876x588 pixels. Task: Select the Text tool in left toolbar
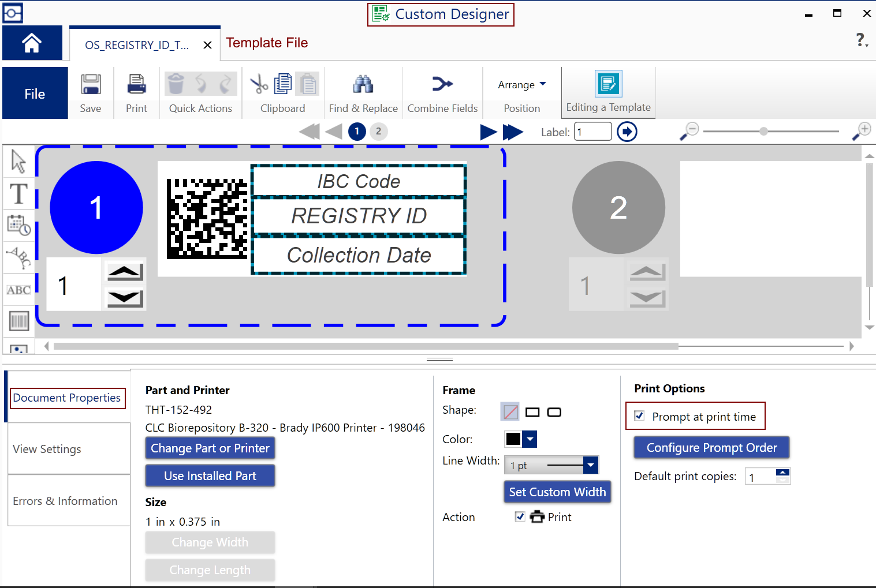[19, 194]
